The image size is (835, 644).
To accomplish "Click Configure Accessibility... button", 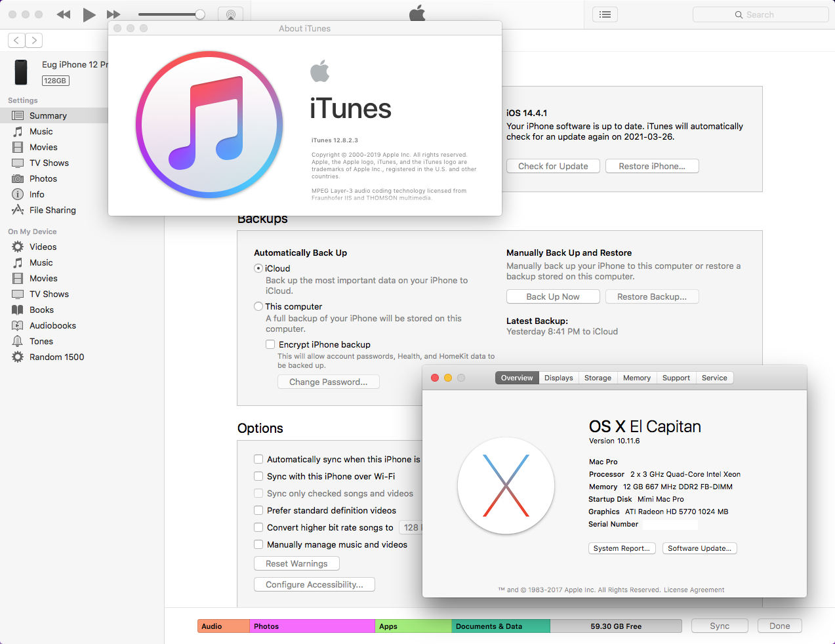I will coord(314,584).
